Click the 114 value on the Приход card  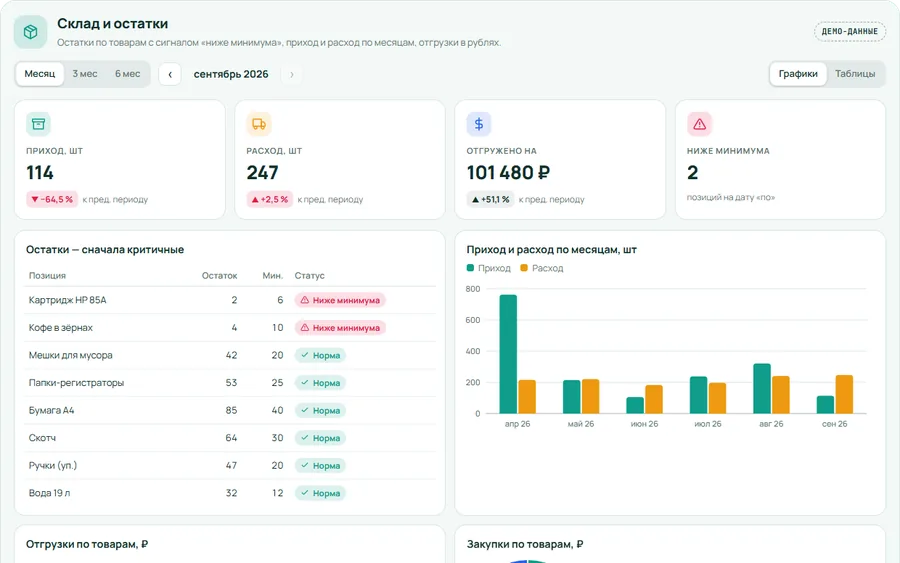[x=40, y=172]
